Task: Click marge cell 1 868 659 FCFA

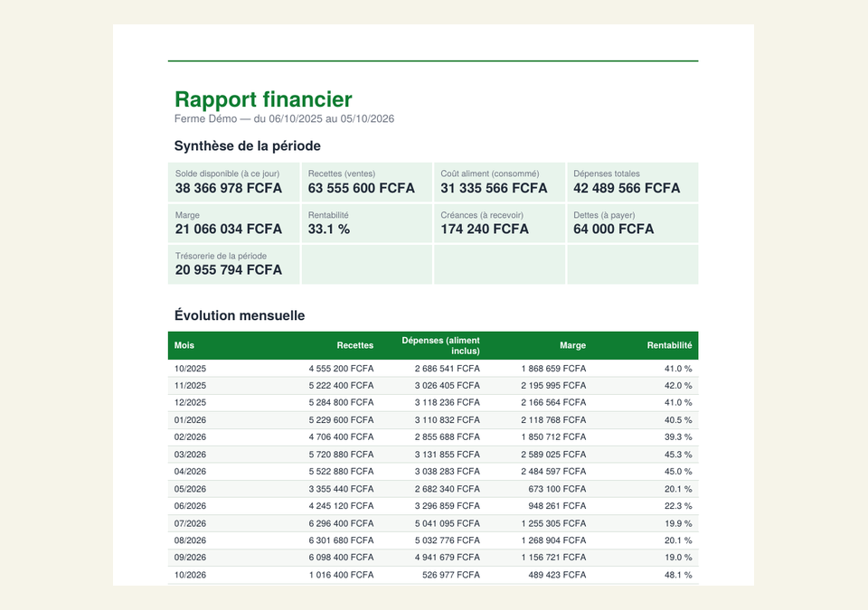Action: [x=553, y=369]
